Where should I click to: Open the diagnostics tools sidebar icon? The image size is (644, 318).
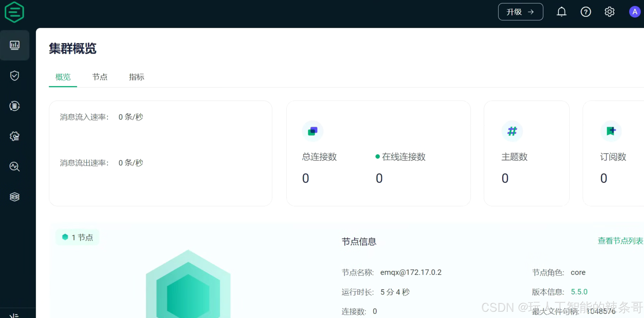[x=14, y=167]
